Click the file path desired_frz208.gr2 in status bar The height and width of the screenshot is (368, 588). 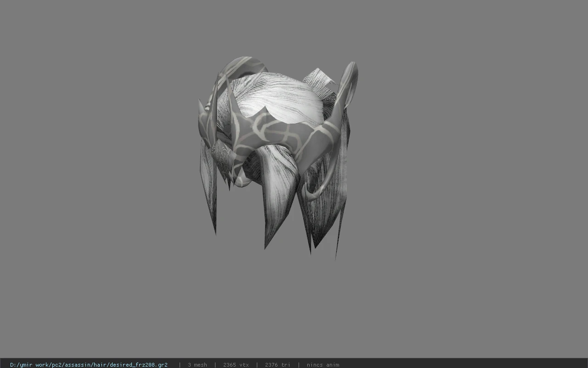(x=89, y=365)
